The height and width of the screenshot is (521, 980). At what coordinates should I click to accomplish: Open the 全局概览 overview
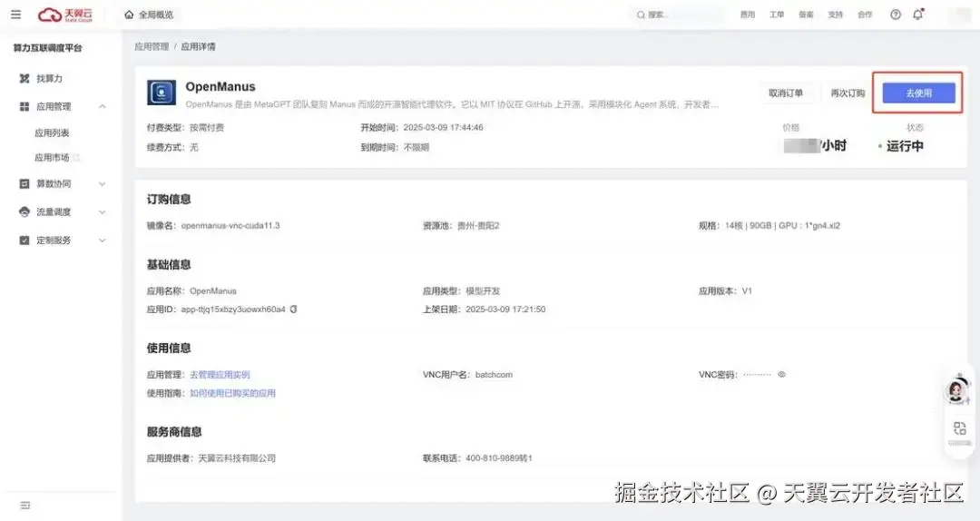156,15
